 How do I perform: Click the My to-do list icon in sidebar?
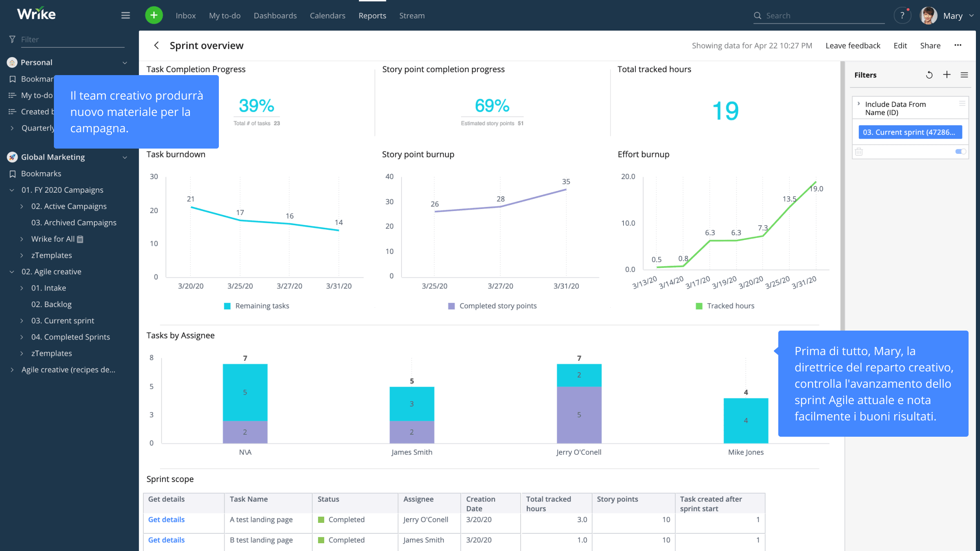12,95
